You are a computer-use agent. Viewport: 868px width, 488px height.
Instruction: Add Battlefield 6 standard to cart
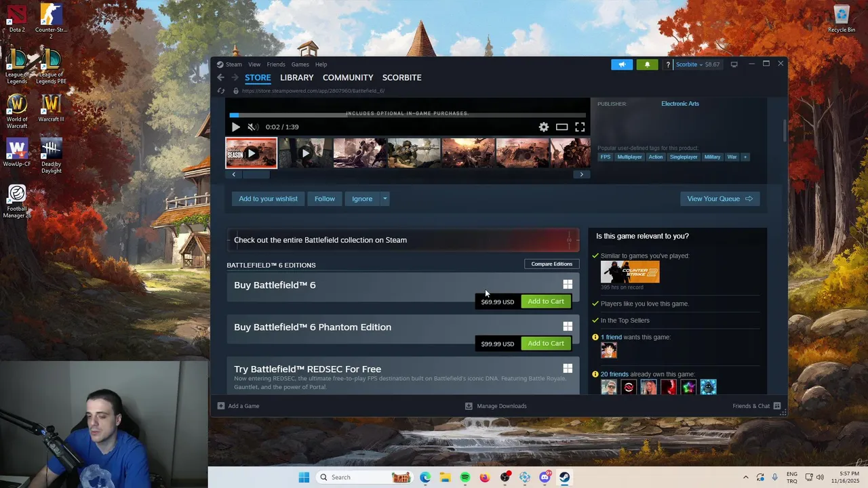[x=546, y=302]
